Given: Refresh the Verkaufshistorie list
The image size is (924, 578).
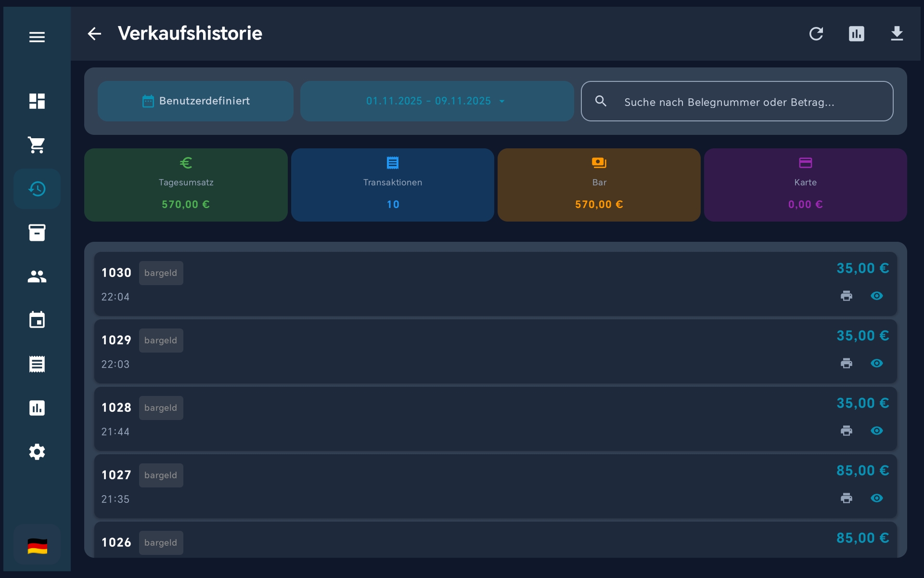Looking at the screenshot, I should (817, 33).
